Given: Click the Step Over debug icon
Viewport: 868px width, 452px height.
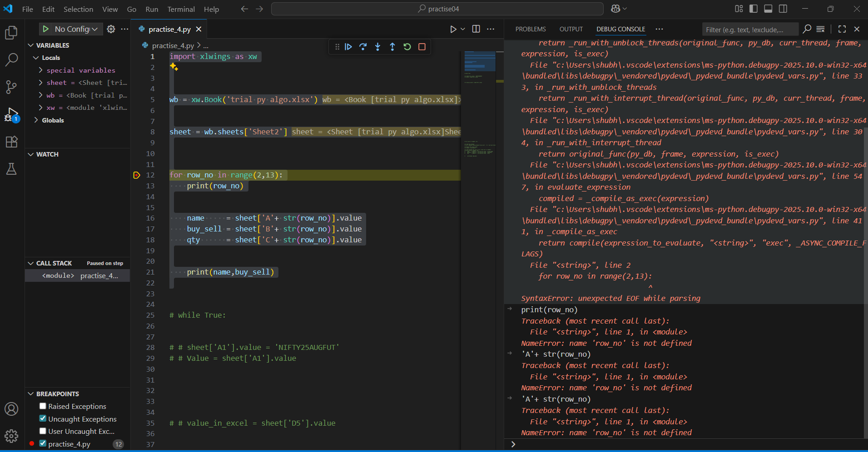Looking at the screenshot, I should coord(363,47).
